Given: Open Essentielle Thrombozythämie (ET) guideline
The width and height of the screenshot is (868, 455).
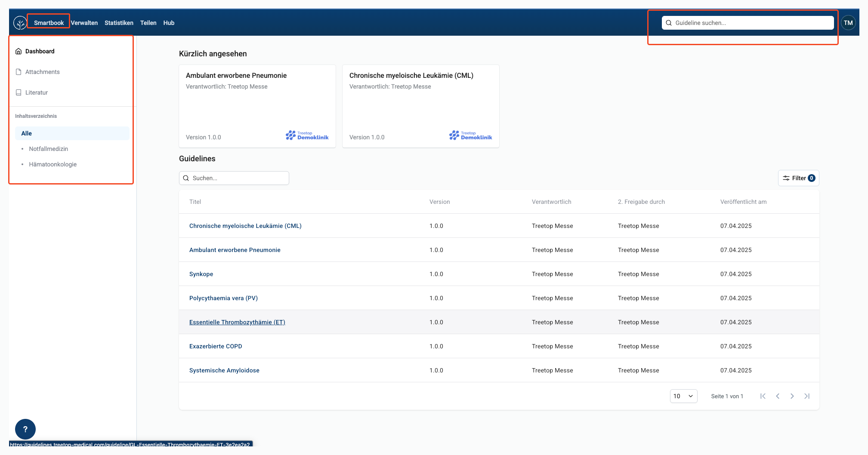Looking at the screenshot, I should tap(237, 322).
